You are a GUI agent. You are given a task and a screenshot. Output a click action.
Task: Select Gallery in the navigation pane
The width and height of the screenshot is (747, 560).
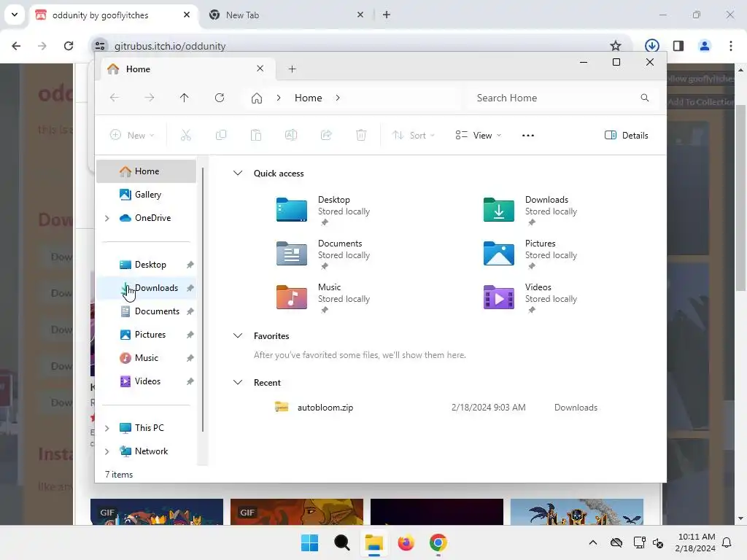147,194
